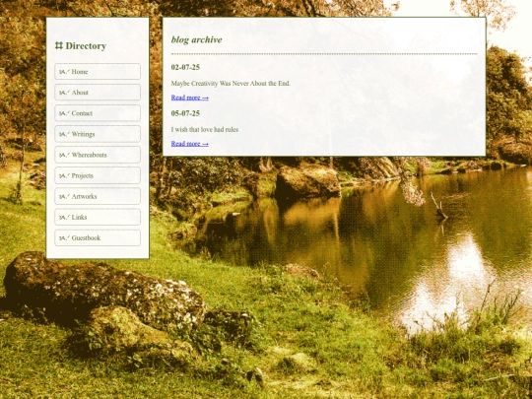Open the Contact page
This screenshot has width=532, height=399.
98,113
